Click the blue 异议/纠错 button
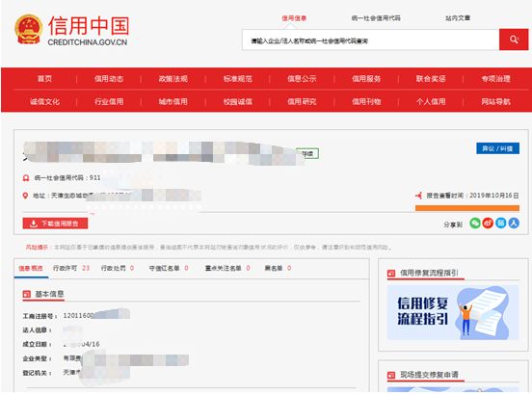The image size is (532, 395). pyautogui.click(x=497, y=148)
